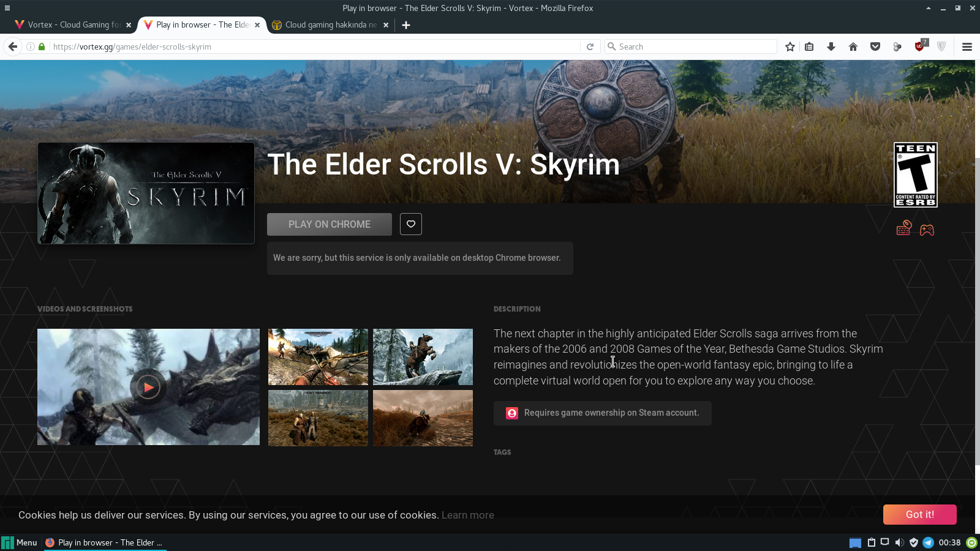Focus the Firefox window in the taskbar
This screenshot has width=980, height=551.
105,542
